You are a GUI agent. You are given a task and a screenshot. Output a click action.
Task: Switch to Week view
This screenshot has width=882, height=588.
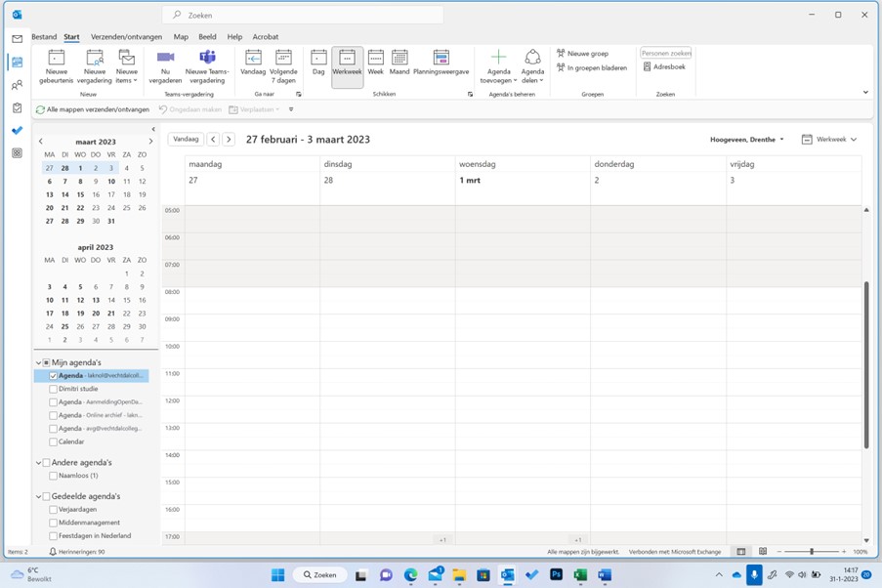point(376,63)
